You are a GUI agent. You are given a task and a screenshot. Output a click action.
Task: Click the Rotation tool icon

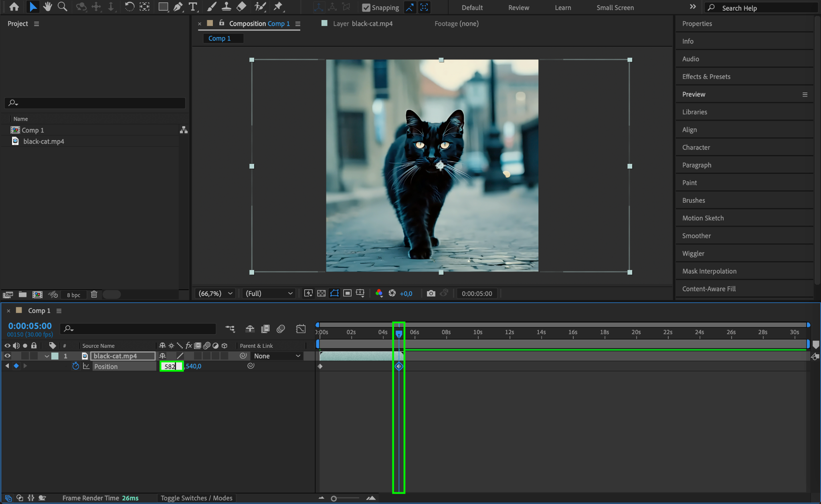129,7
